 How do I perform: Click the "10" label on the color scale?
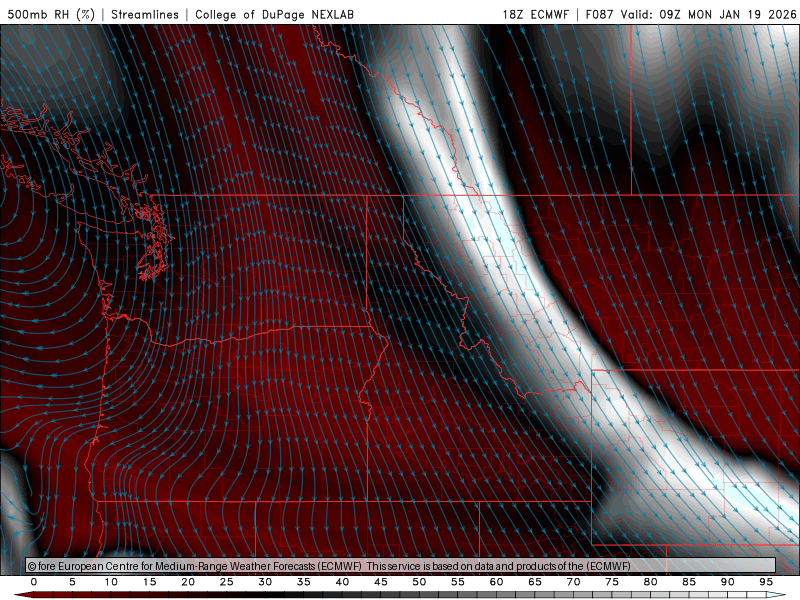click(x=111, y=582)
